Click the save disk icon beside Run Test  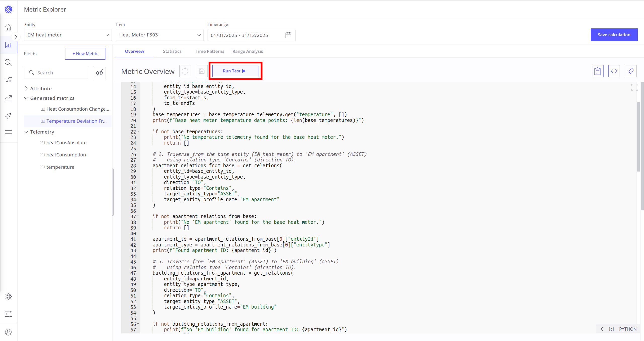click(x=202, y=71)
